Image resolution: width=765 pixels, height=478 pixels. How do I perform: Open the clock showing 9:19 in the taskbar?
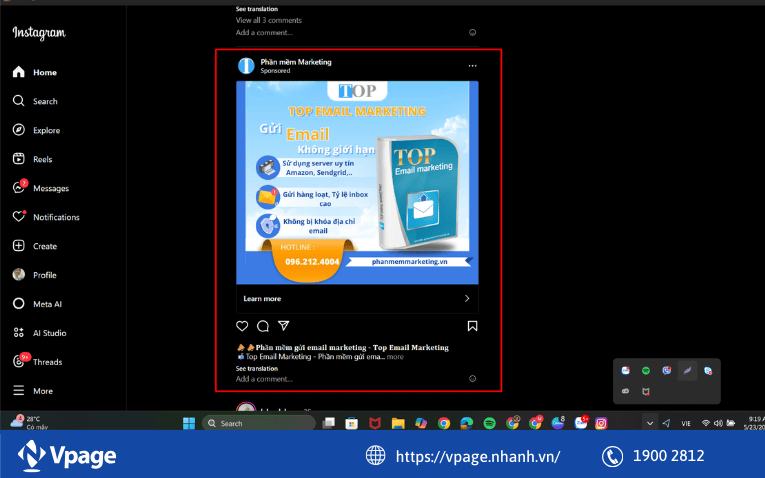(x=754, y=423)
